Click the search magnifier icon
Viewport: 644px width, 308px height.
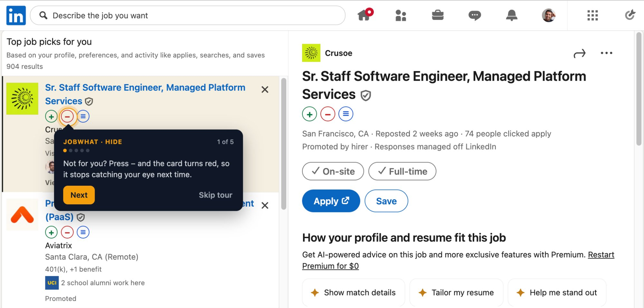(x=43, y=15)
